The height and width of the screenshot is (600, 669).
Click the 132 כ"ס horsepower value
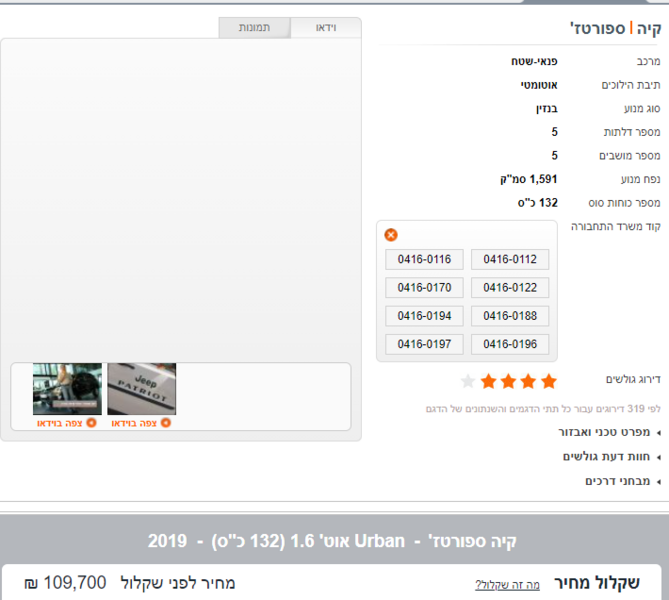(x=538, y=203)
